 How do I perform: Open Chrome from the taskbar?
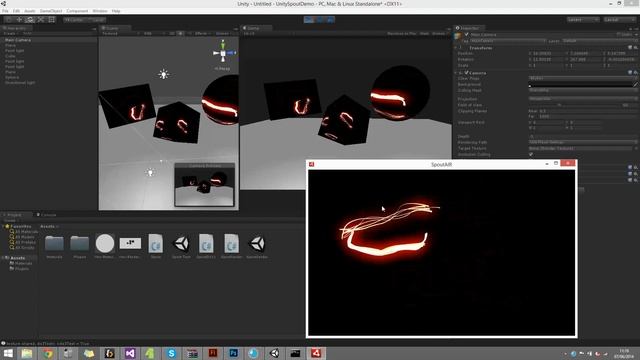48,353
